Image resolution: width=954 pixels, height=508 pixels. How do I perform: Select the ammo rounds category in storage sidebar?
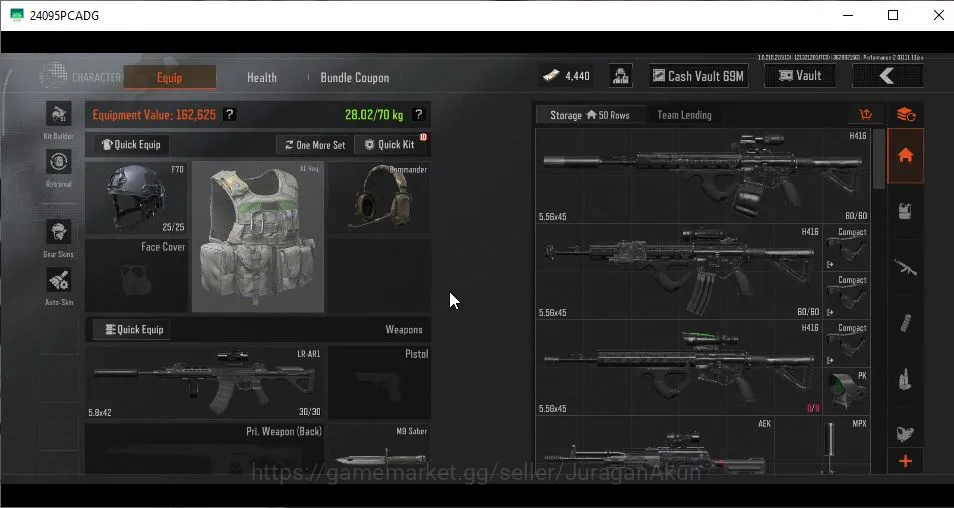click(905, 379)
